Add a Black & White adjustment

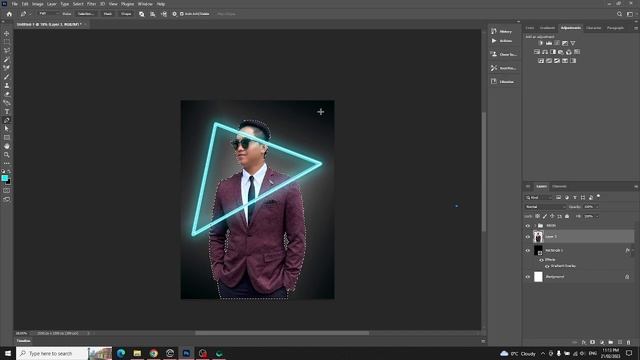553,52
